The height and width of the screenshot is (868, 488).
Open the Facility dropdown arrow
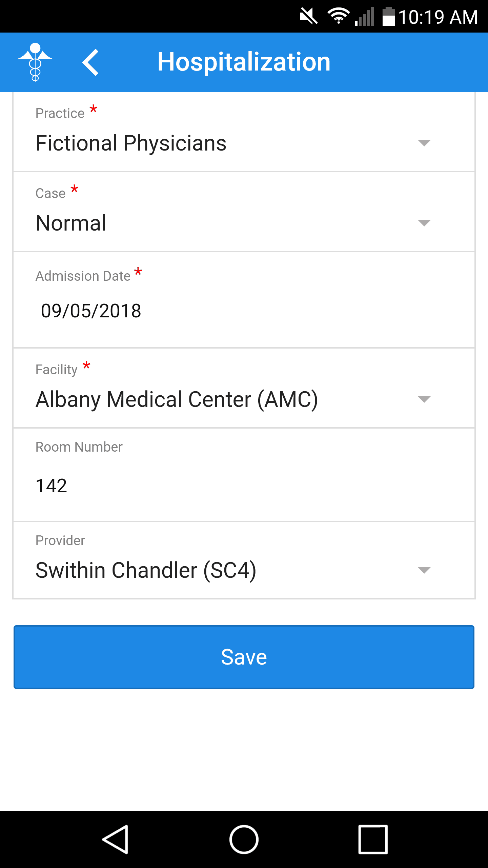pyautogui.click(x=424, y=399)
